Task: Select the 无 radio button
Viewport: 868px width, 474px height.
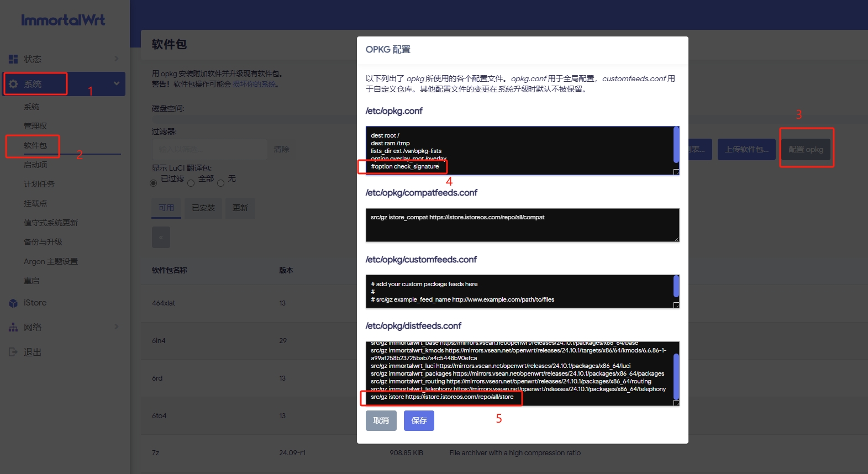Action: click(x=220, y=183)
